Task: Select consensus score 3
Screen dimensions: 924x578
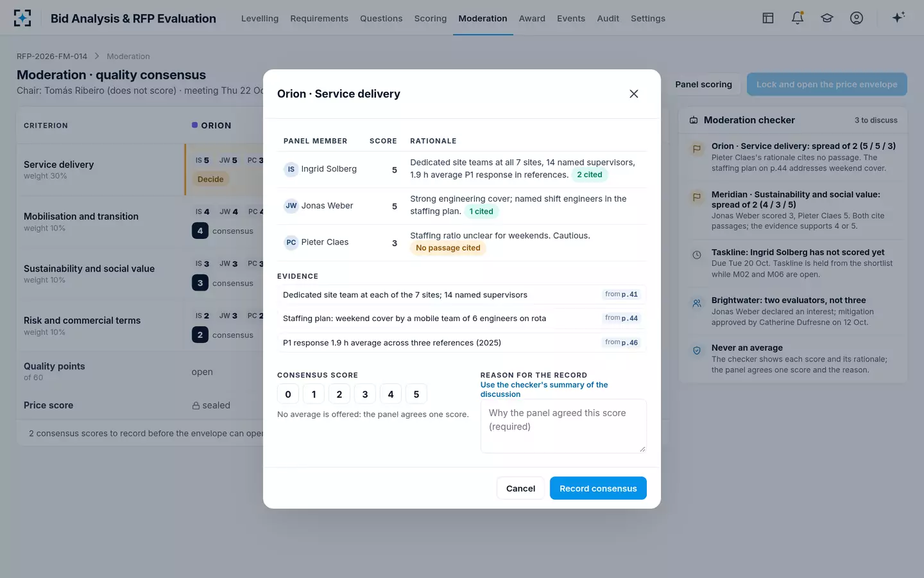Action: (365, 394)
